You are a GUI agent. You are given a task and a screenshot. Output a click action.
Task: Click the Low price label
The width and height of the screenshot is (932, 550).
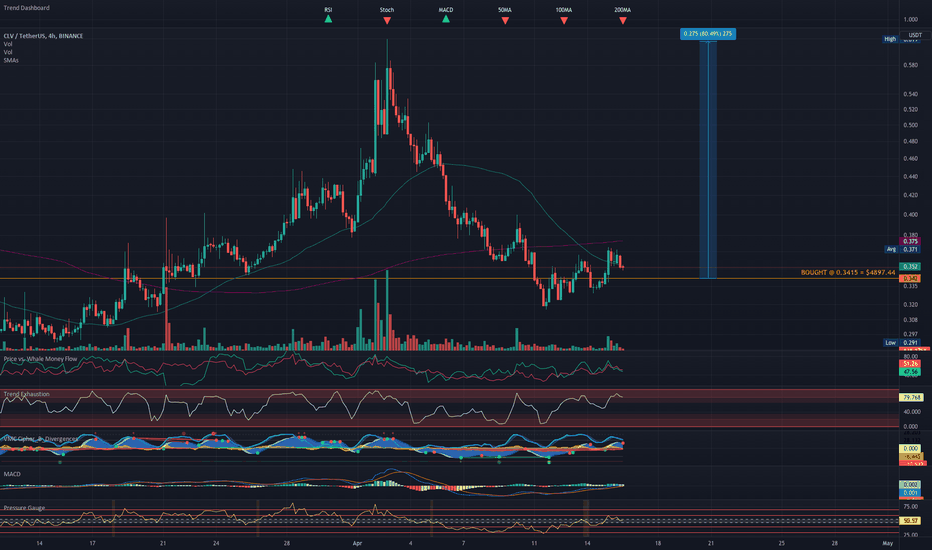coord(890,342)
